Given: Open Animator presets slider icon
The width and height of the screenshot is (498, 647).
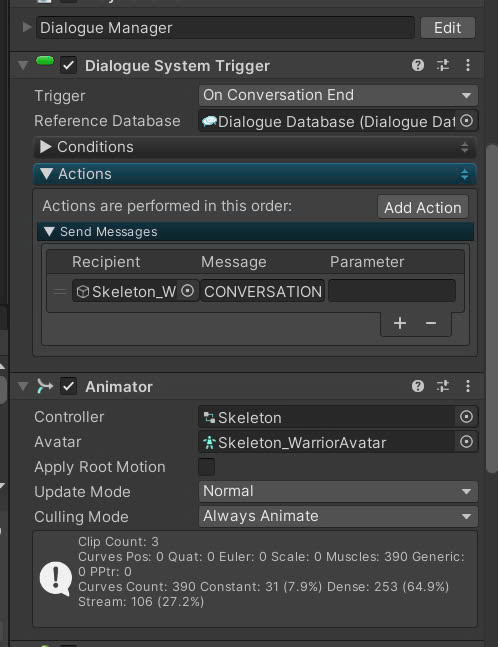Looking at the screenshot, I should pyautogui.click(x=443, y=386).
